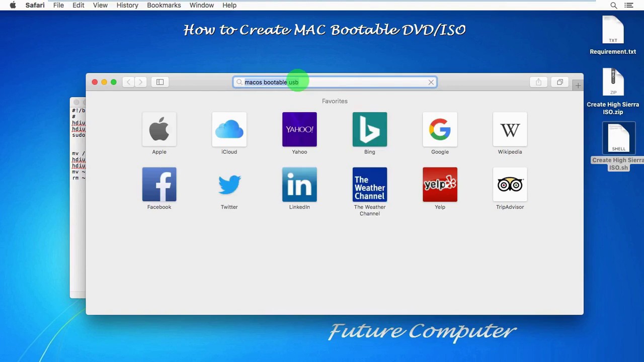Open the Window menu

tap(202, 5)
